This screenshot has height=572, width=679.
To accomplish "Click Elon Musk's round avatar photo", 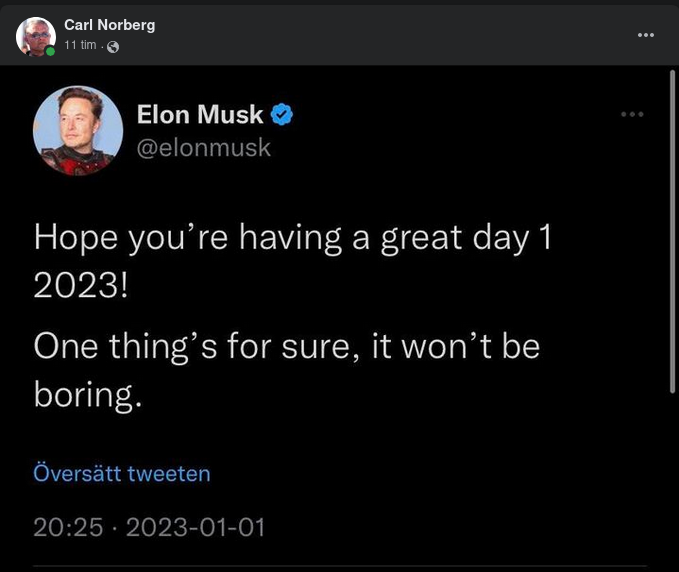I will coord(78,131).
